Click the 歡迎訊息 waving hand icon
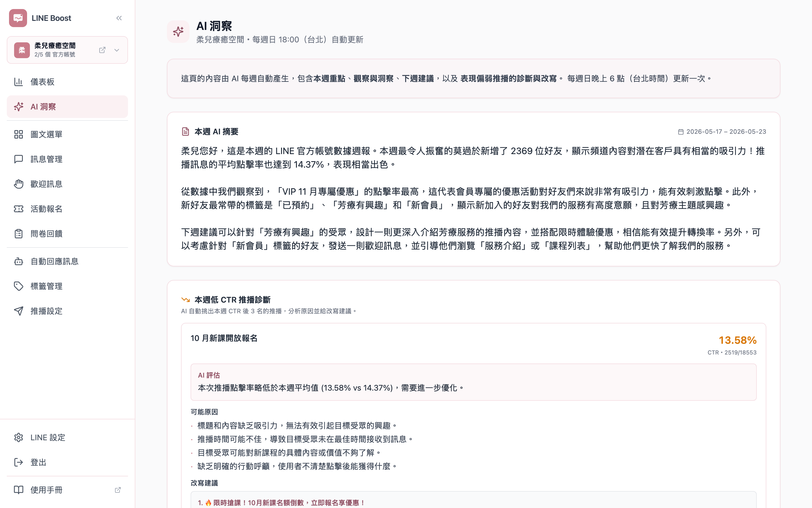 [18, 184]
